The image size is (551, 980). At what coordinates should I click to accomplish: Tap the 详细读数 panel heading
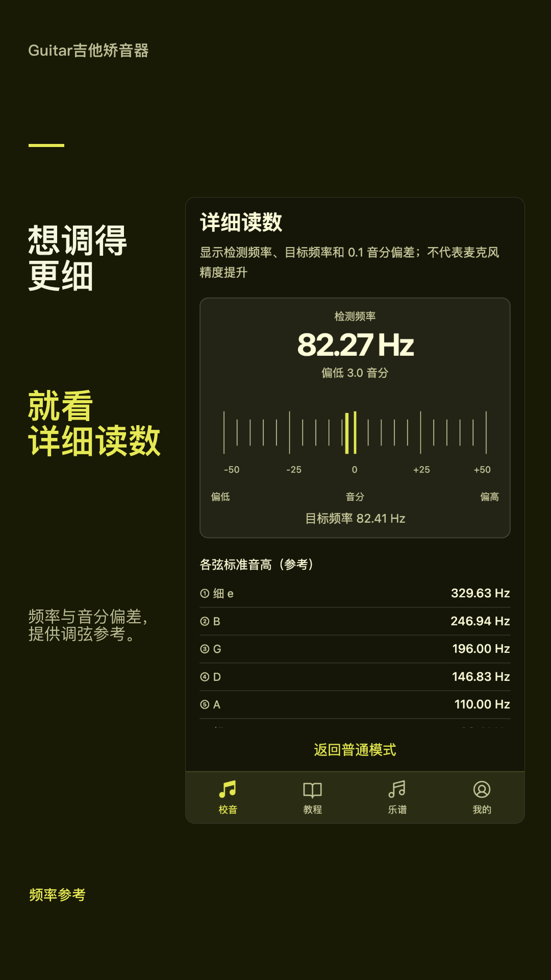[x=241, y=223]
